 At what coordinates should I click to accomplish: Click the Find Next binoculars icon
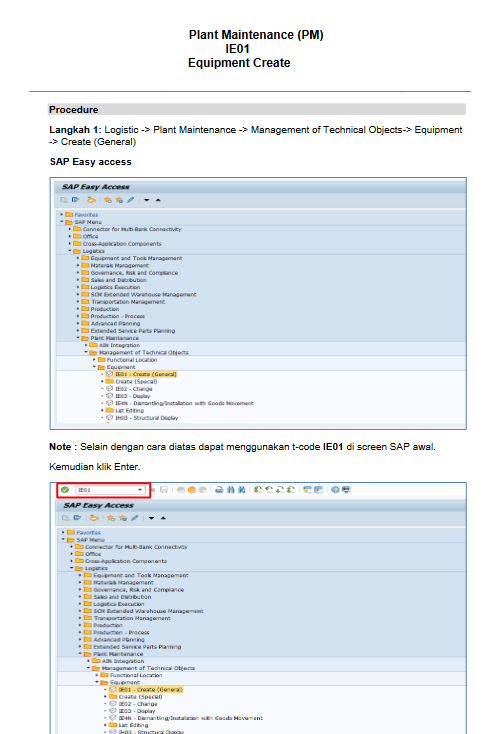pos(242,490)
